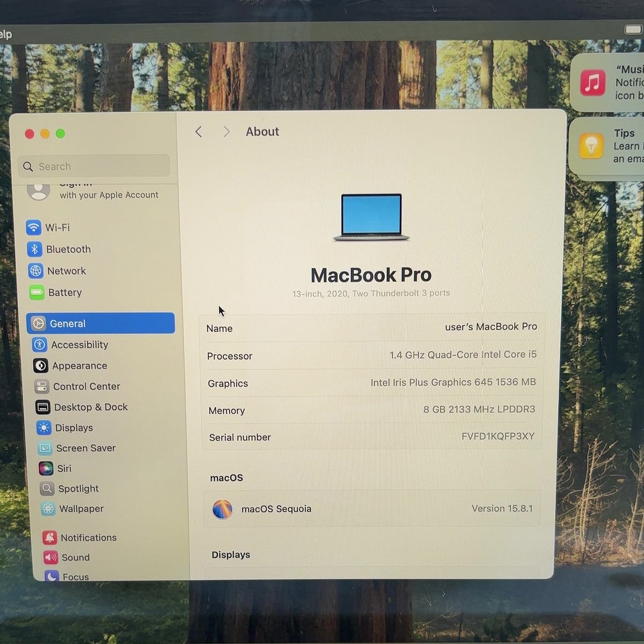Screen dimensions: 644x644
Task: Open Network settings pane
Action: (57, 271)
